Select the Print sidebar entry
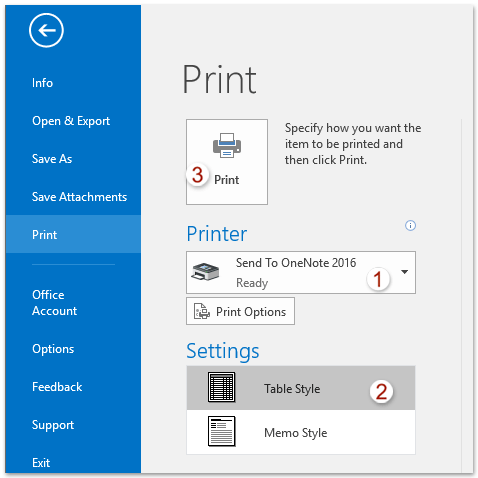The image size is (478, 478). (73, 234)
